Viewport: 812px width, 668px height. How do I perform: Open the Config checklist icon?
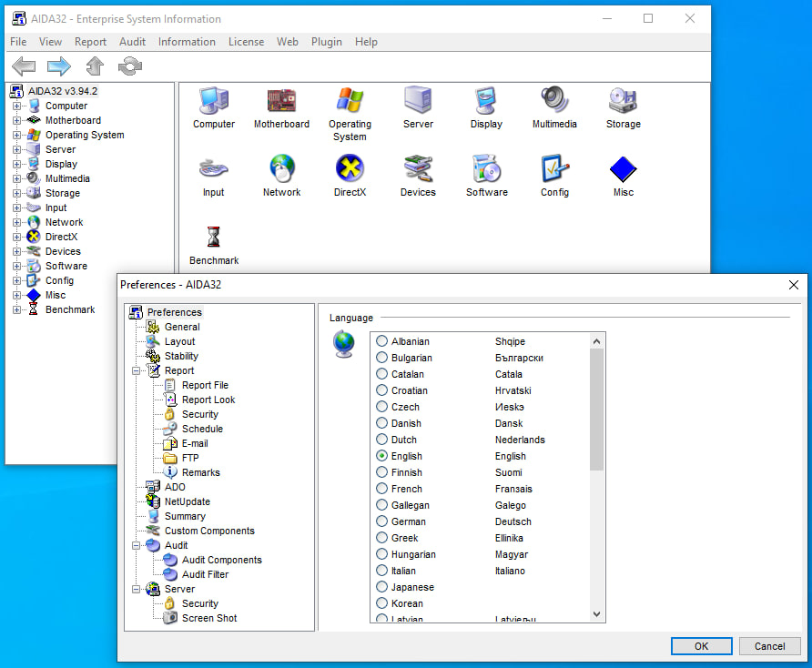[554, 168]
